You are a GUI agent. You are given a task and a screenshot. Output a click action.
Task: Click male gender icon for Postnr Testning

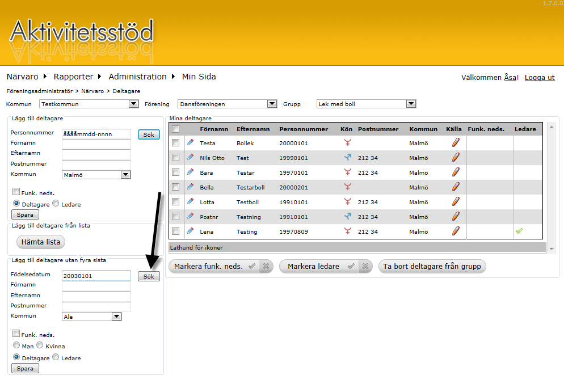pos(347,216)
